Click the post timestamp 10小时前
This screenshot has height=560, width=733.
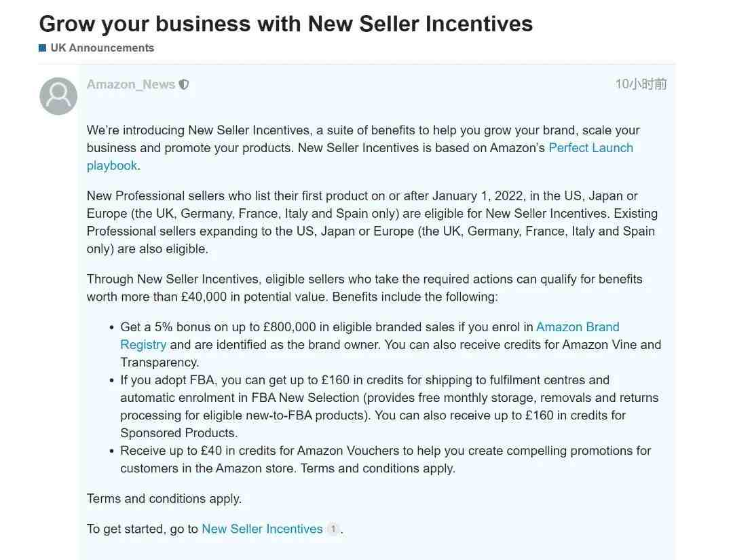pos(640,84)
